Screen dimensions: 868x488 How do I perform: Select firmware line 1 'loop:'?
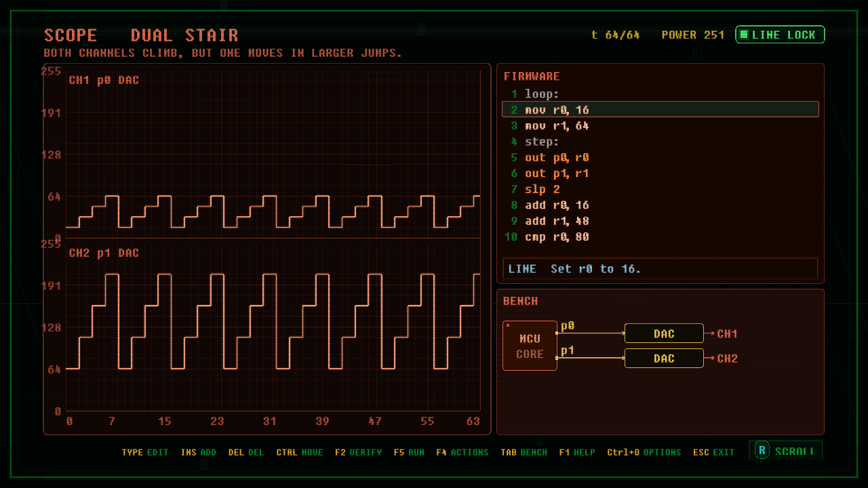(x=660, y=94)
